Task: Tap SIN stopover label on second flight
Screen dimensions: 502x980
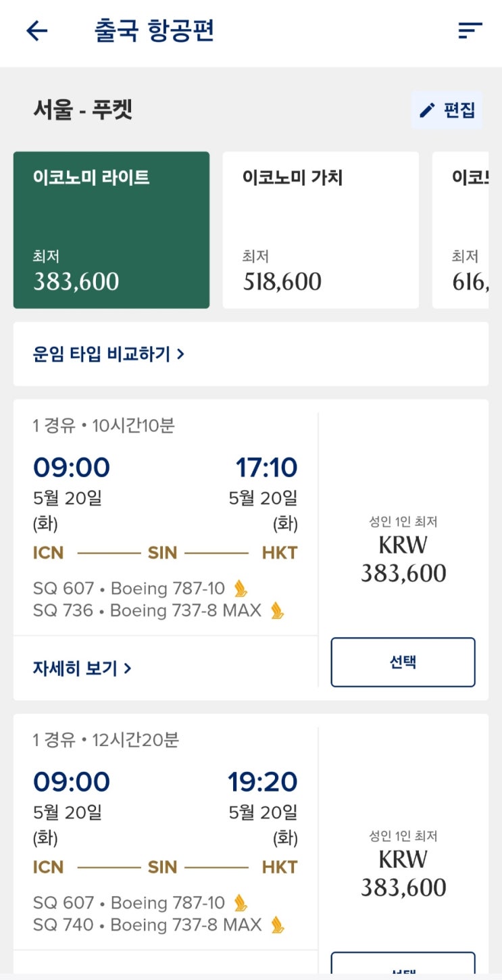Action: click(163, 867)
